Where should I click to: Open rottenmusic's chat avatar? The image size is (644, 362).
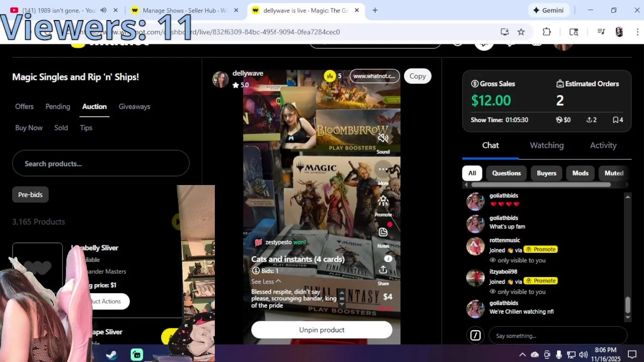[475, 246]
